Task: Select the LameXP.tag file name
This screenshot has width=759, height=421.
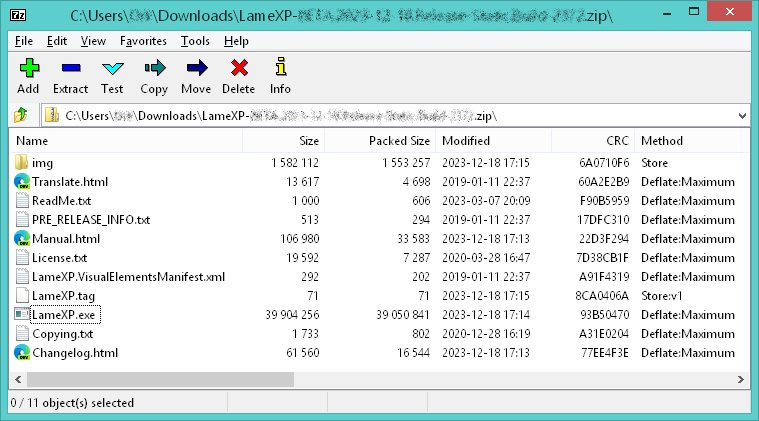Action: click(x=63, y=296)
